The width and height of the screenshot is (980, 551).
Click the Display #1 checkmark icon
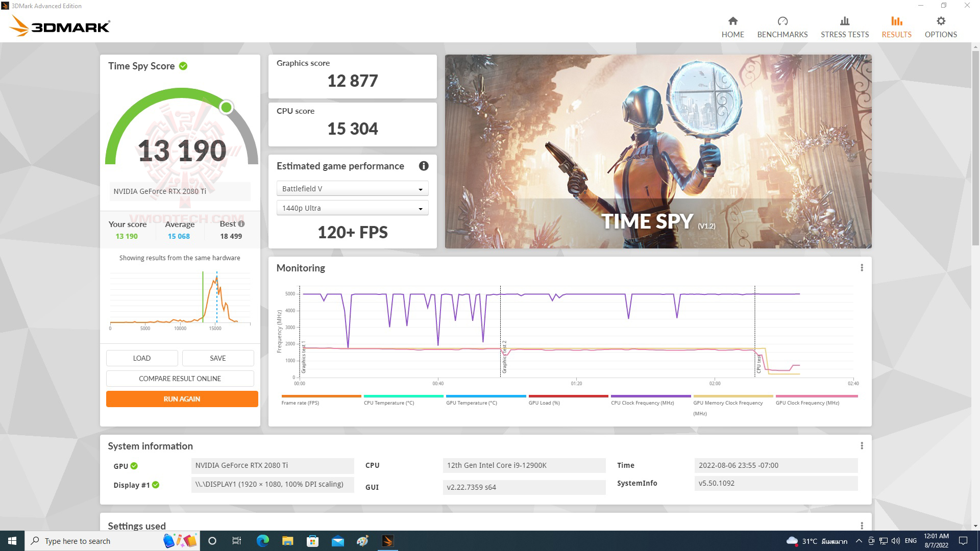pos(155,484)
